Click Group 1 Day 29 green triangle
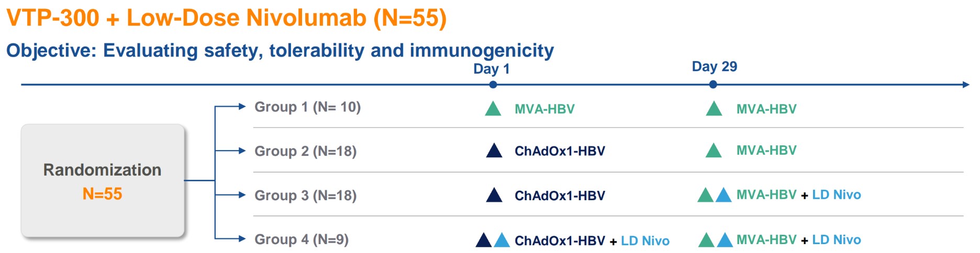 coord(714,109)
